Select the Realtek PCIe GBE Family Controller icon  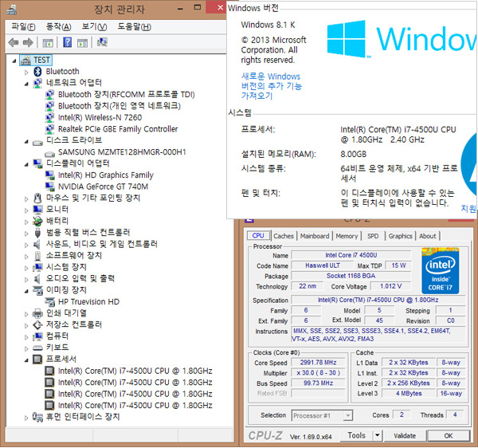click(x=49, y=128)
